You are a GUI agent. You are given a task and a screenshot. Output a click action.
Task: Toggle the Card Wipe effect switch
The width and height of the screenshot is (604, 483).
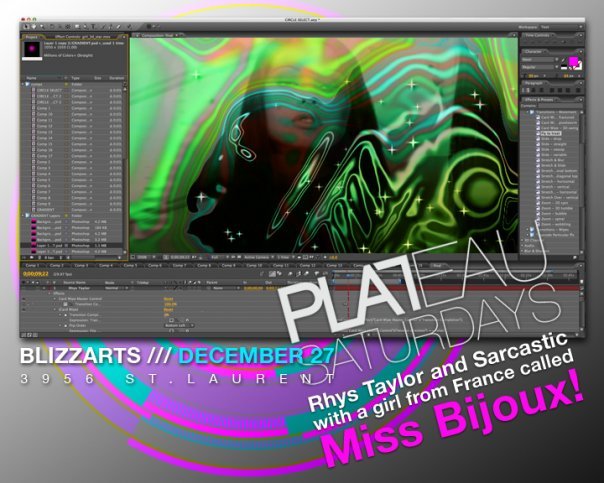[x=24, y=309]
